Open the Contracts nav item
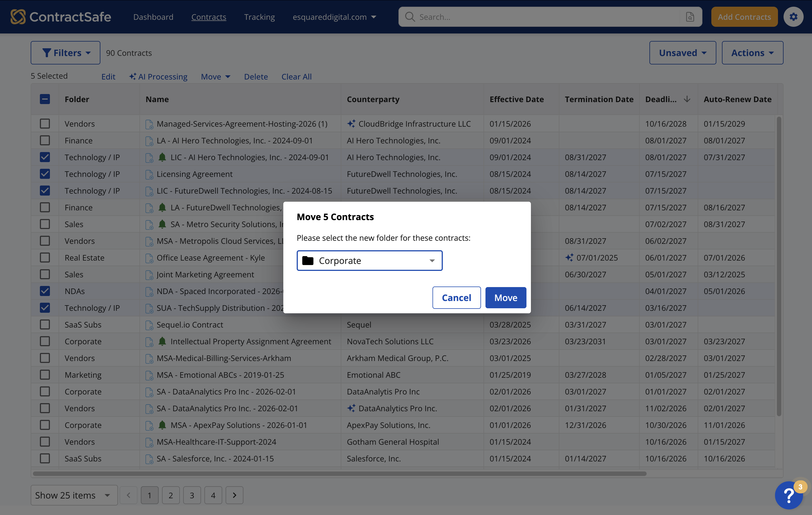The width and height of the screenshot is (812, 515). point(209,17)
